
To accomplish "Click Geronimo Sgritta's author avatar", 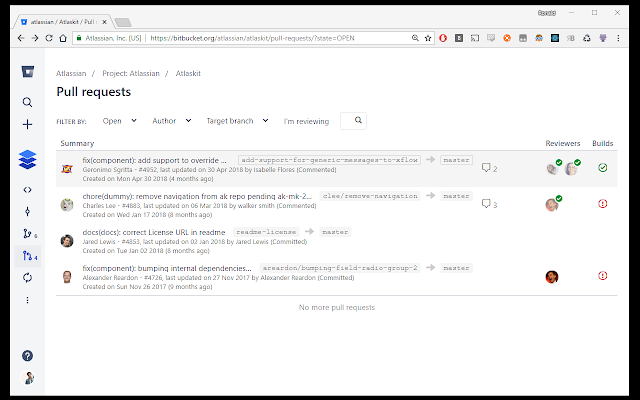I will [x=67, y=169].
